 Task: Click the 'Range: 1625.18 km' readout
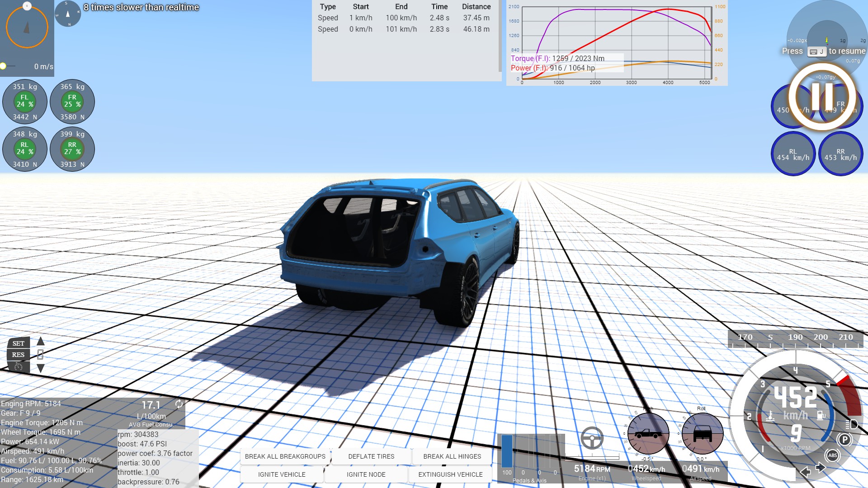click(32, 479)
